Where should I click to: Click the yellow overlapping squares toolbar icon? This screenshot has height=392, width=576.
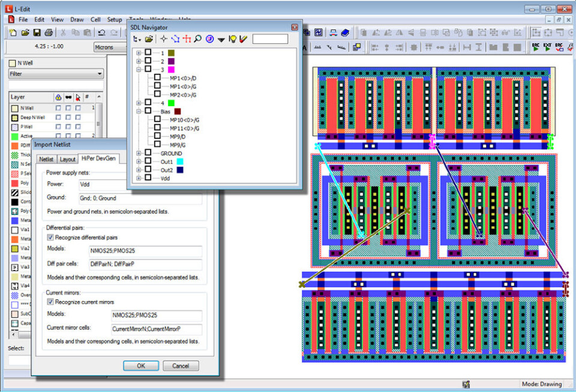[356, 47]
